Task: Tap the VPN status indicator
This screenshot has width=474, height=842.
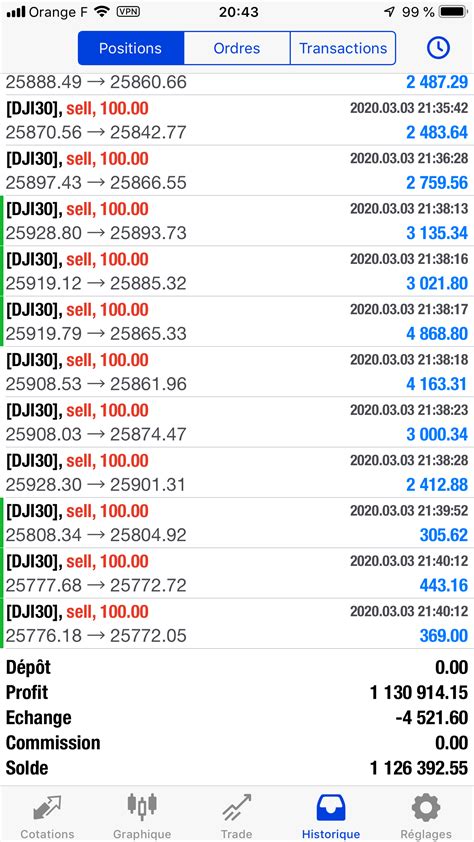Action: pyautogui.click(x=128, y=12)
